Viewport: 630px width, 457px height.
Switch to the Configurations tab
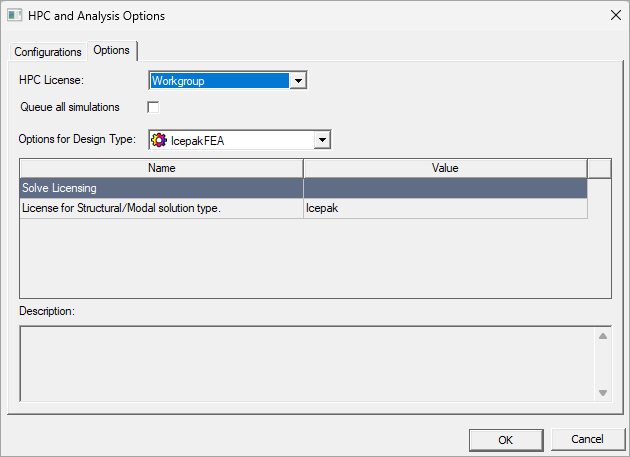pyautogui.click(x=48, y=52)
